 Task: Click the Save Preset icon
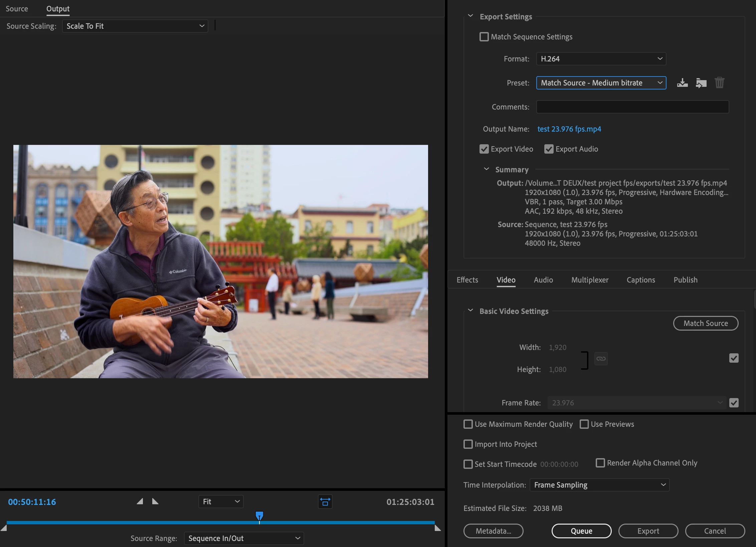682,83
